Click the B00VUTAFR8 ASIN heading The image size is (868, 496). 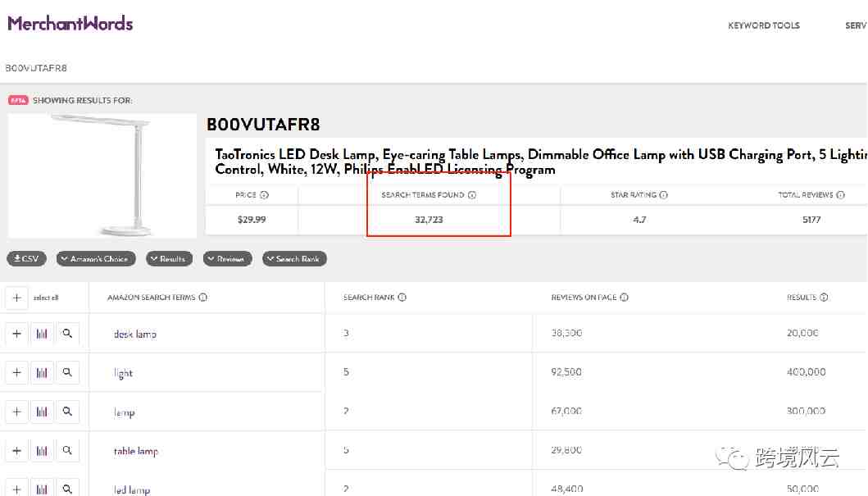(263, 125)
